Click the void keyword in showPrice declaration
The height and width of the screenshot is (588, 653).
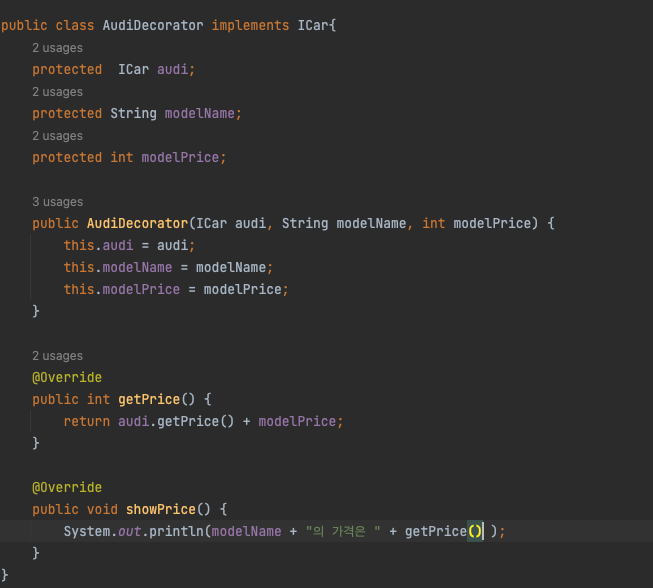[x=102, y=509]
